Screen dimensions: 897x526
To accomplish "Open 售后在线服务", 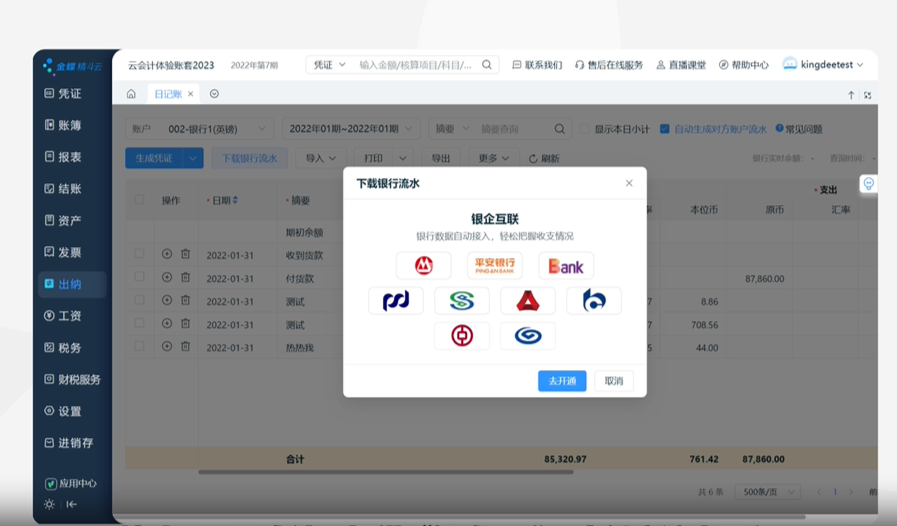I will [x=609, y=65].
